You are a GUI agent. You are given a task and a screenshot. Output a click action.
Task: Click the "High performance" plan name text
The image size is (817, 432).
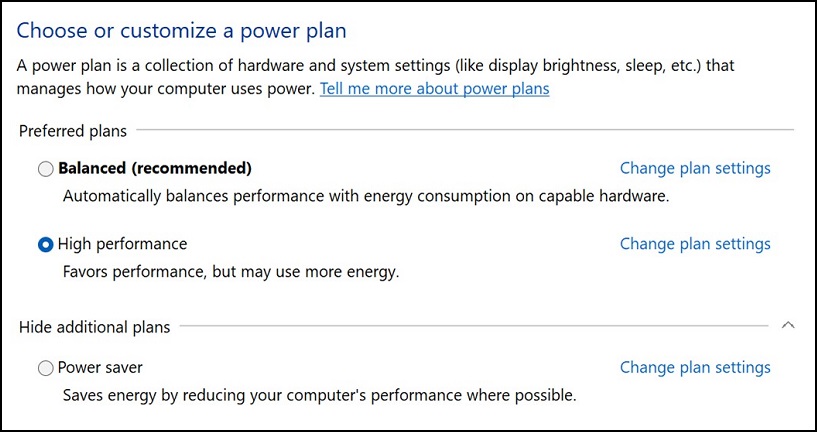click(x=122, y=244)
